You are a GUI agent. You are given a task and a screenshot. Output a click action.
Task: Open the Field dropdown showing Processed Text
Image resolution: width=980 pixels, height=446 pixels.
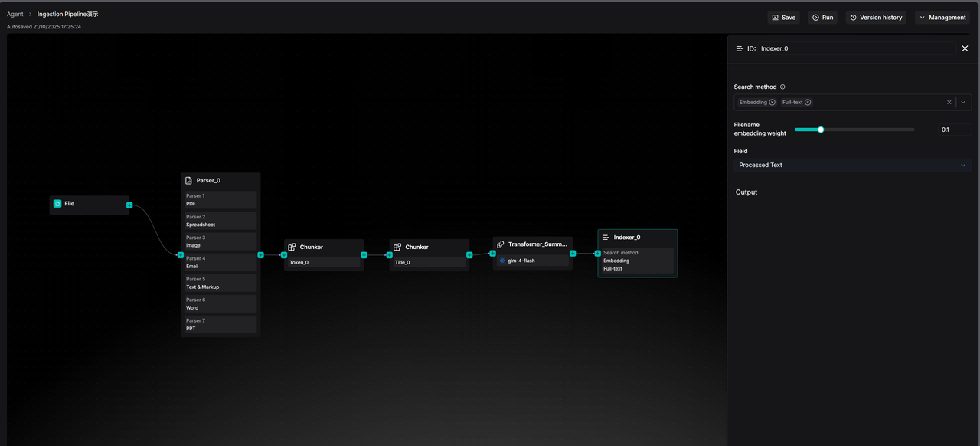click(x=852, y=166)
